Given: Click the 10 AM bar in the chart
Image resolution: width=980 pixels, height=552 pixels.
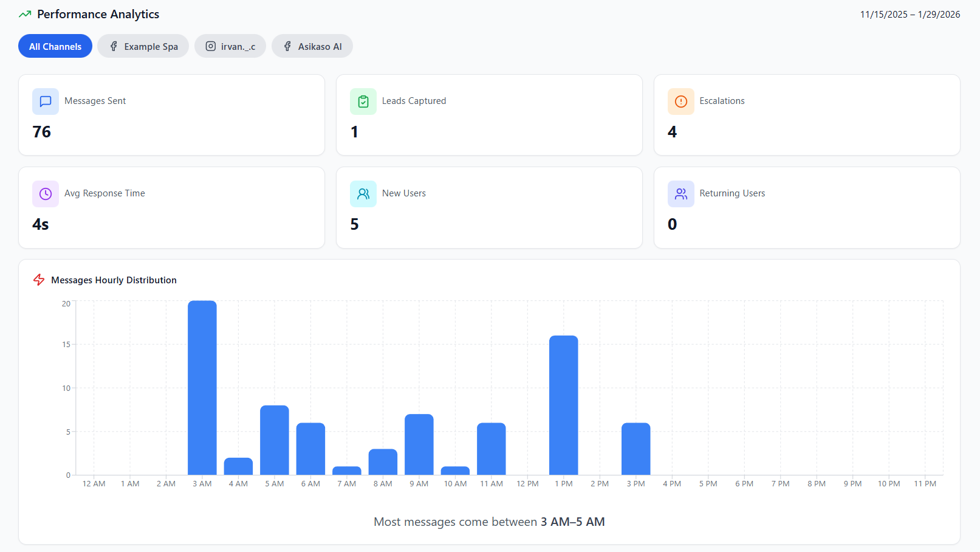Looking at the screenshot, I should tap(455, 471).
